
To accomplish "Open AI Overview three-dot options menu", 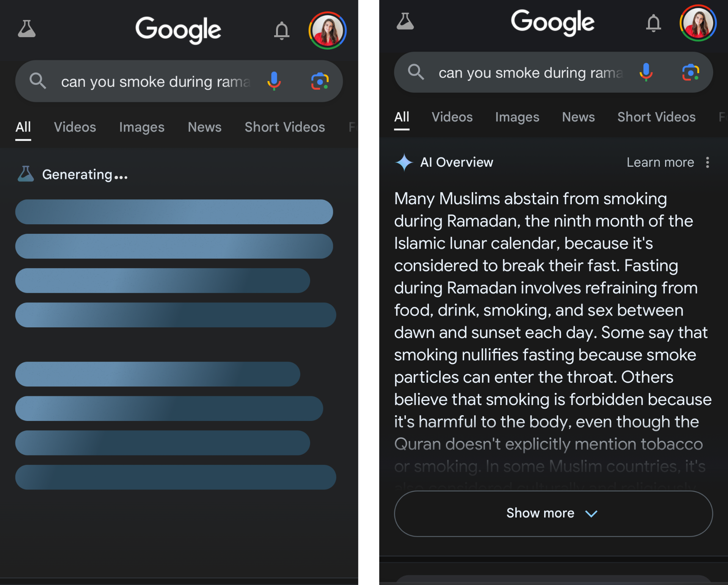I will [708, 163].
